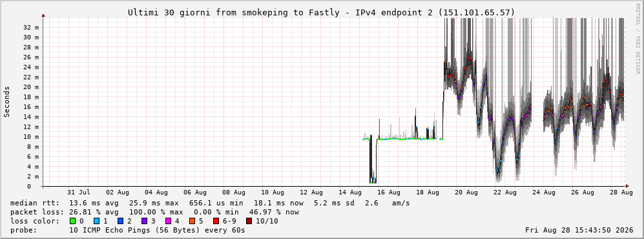Viewport: 644px width, 239px height.
Task: Click the 32 m y-axis label
Action: [x=31, y=27]
